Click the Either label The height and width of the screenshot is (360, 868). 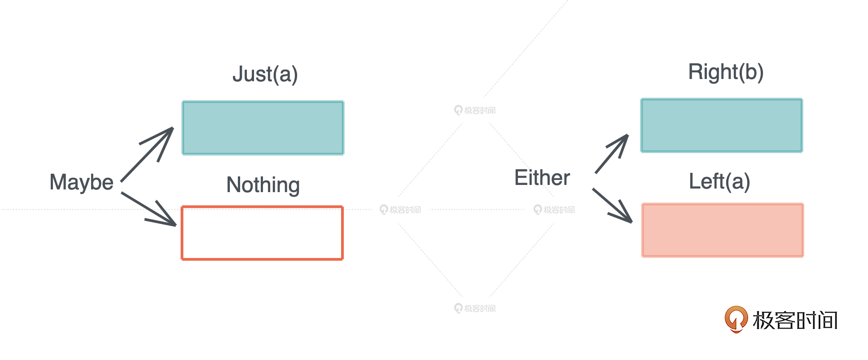click(x=542, y=178)
